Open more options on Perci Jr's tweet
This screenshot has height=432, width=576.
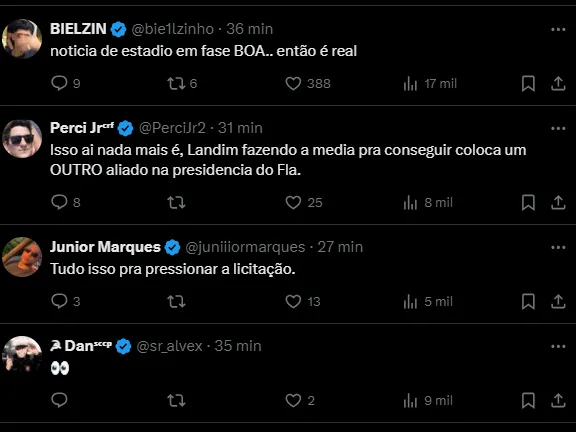click(x=558, y=128)
